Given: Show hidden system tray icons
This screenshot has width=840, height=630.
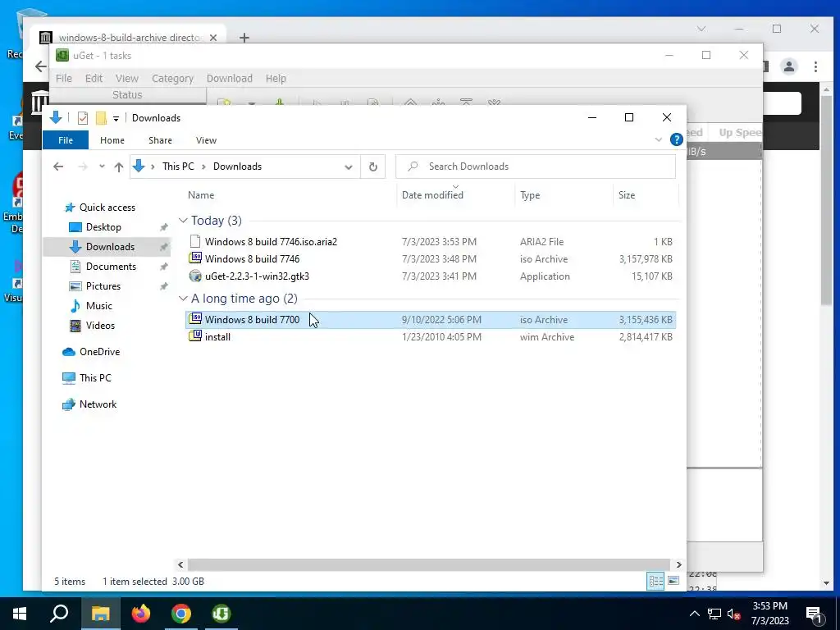Looking at the screenshot, I should pyautogui.click(x=694, y=614).
